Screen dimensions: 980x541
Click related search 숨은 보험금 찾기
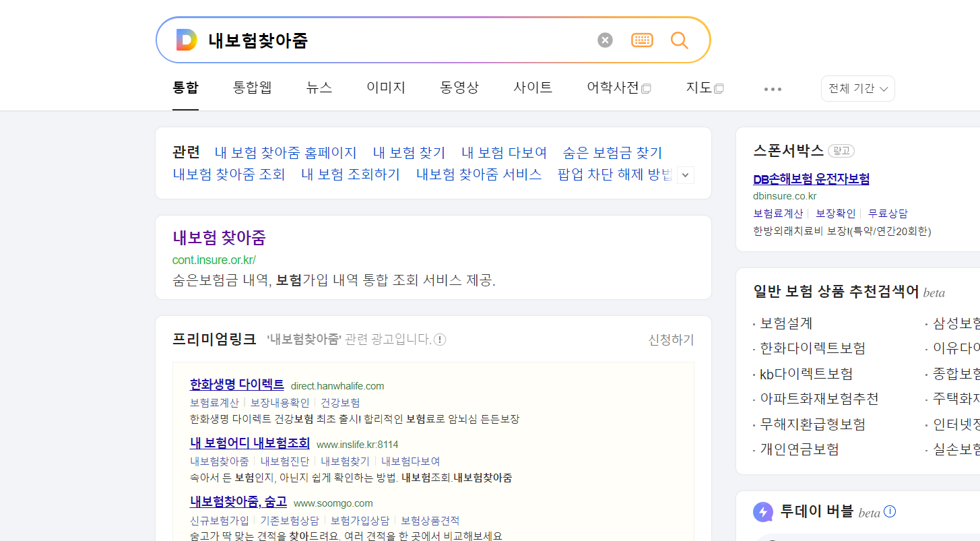click(x=613, y=153)
